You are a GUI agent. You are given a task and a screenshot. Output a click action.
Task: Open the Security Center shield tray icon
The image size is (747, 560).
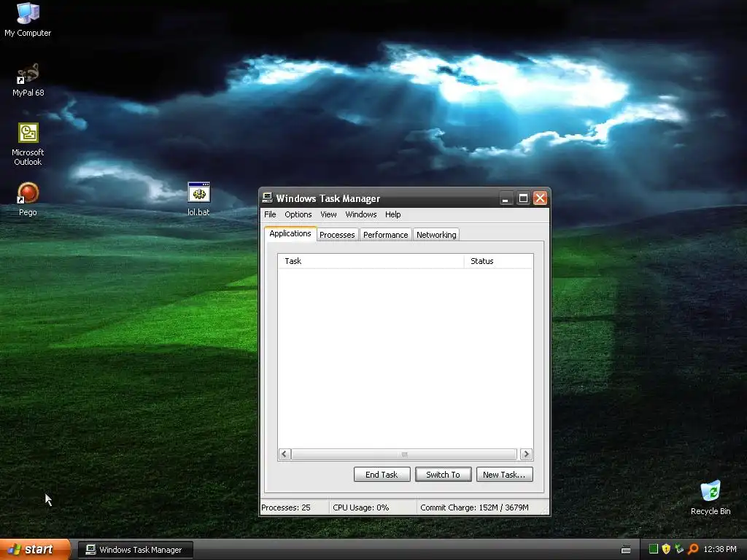coord(666,549)
